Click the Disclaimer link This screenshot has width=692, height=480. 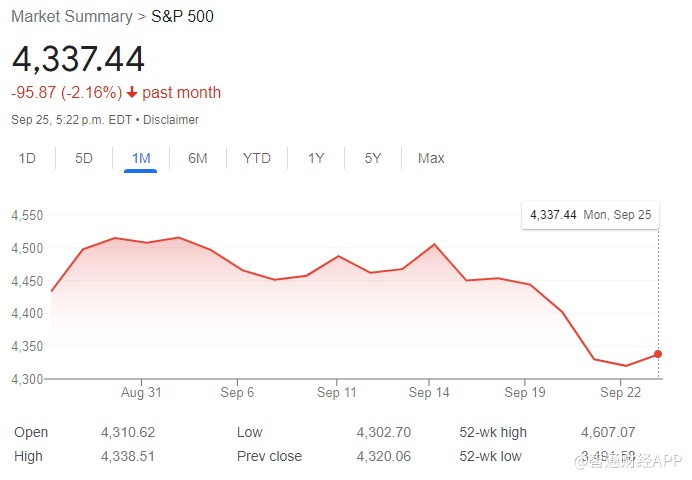pyautogui.click(x=171, y=120)
